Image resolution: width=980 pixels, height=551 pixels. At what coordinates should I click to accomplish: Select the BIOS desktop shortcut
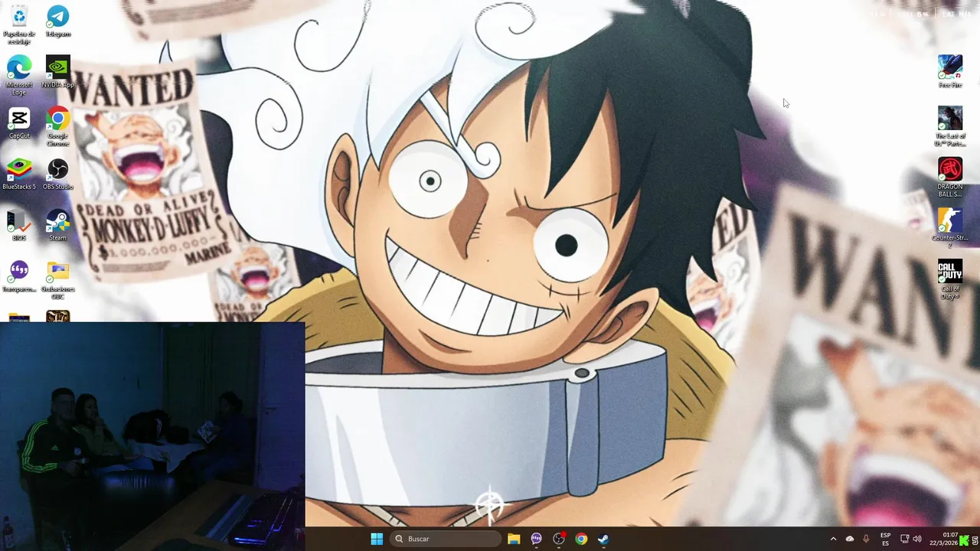point(19,225)
